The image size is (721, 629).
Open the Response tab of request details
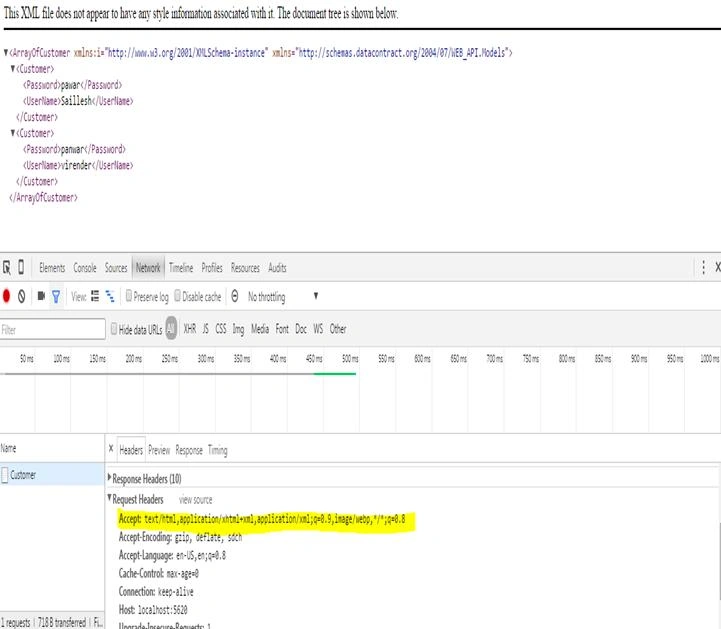pos(189,450)
